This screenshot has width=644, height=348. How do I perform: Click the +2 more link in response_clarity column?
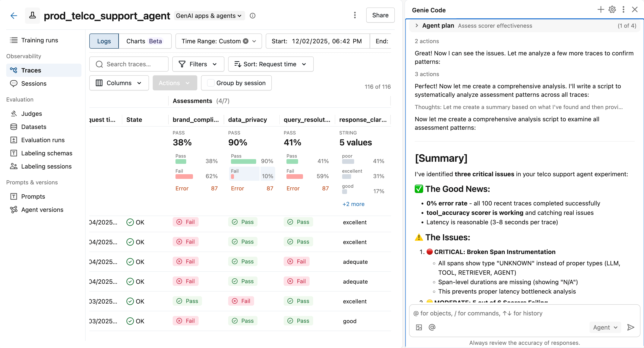tap(353, 204)
